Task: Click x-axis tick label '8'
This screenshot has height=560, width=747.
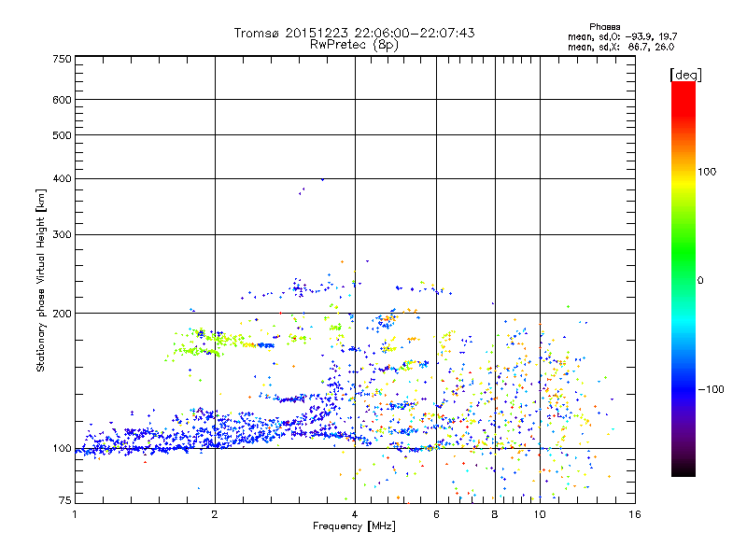Action: pos(495,514)
